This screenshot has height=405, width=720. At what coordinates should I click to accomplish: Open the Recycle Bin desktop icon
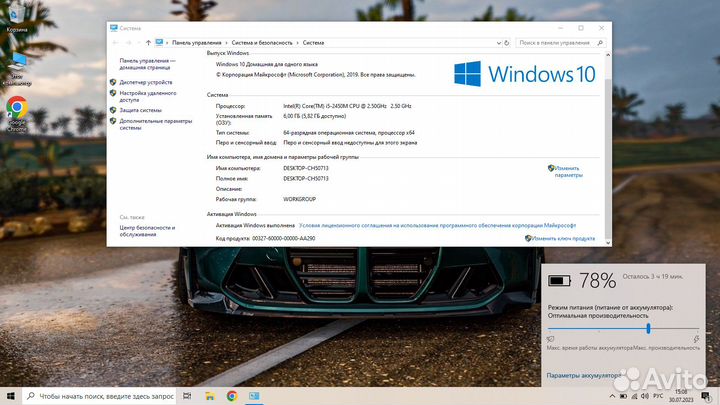click(x=16, y=18)
